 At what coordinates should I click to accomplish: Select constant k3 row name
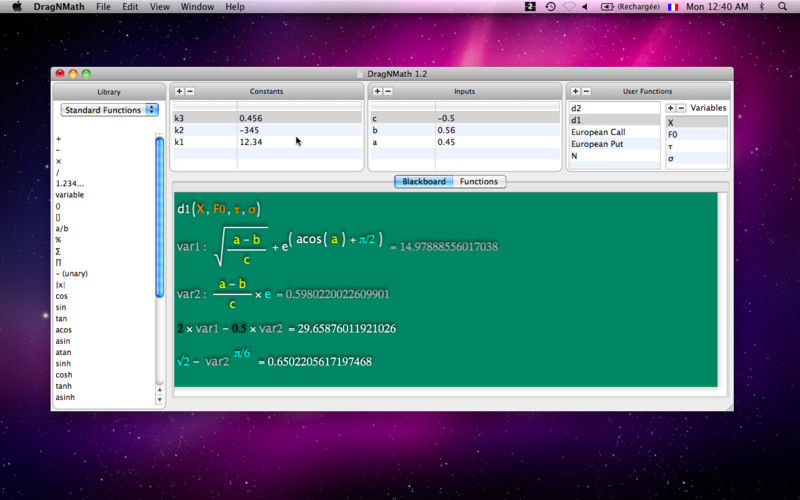point(179,118)
